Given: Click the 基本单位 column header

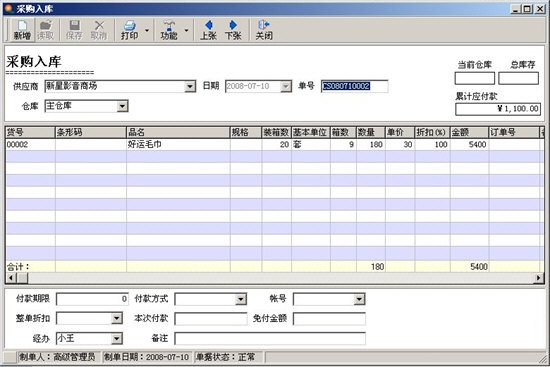Looking at the screenshot, I should [x=310, y=132].
